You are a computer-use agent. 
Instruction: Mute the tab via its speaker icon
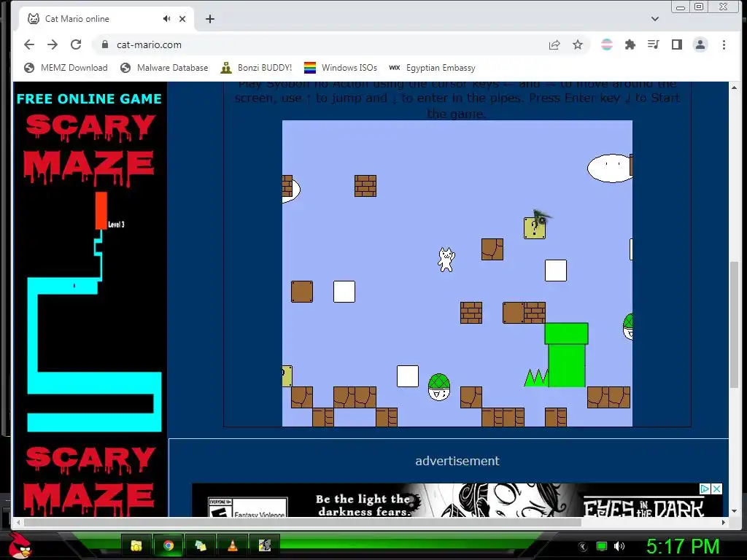[x=166, y=18]
